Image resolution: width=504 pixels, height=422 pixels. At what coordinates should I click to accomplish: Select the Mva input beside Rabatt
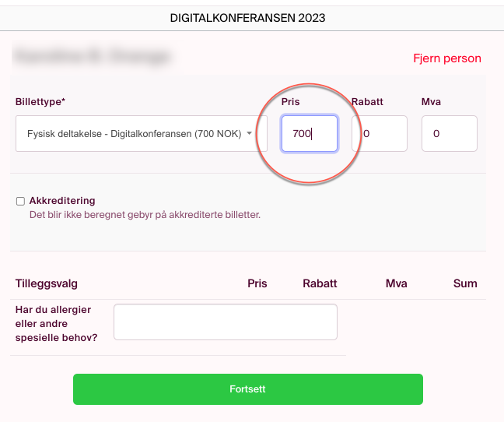coord(450,133)
